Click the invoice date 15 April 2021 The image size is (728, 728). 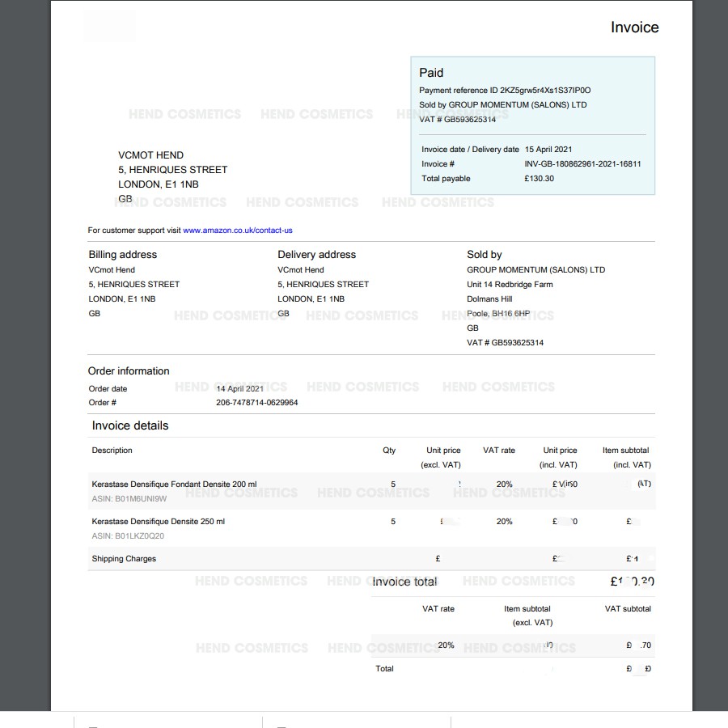548,150
